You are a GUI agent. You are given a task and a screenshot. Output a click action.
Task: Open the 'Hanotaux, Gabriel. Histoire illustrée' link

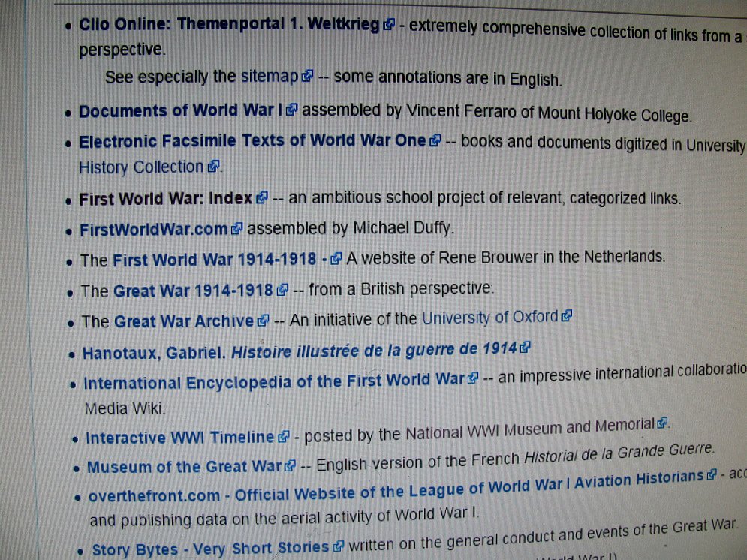(300, 352)
